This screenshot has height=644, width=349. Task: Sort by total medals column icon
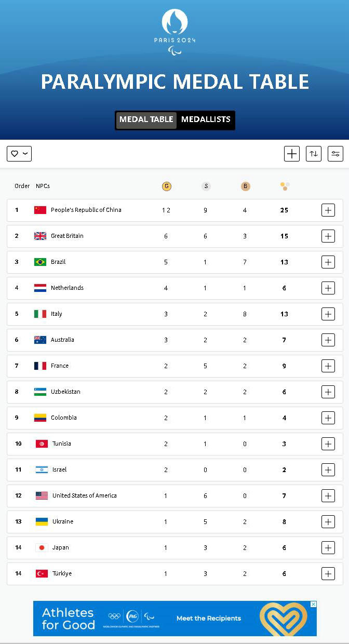[285, 185]
